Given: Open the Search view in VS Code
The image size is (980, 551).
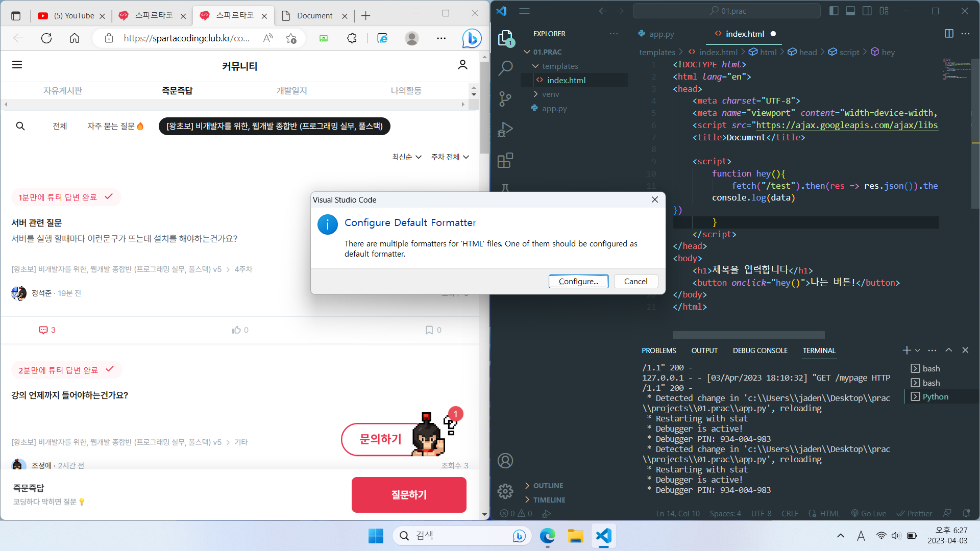Looking at the screenshot, I should [x=505, y=68].
